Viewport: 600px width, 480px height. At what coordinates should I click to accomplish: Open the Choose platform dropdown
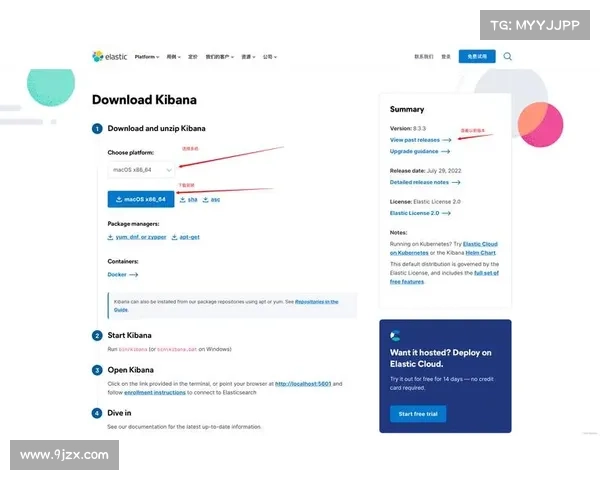pyautogui.click(x=141, y=170)
